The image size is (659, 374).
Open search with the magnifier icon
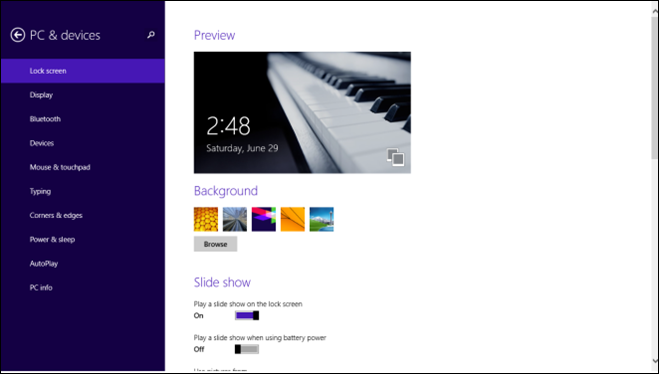[x=151, y=35]
